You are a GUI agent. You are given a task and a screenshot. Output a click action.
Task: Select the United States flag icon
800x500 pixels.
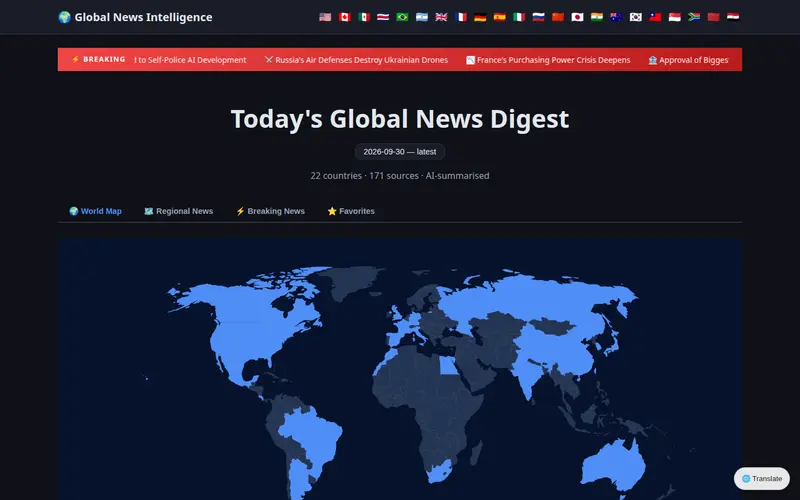click(x=325, y=17)
